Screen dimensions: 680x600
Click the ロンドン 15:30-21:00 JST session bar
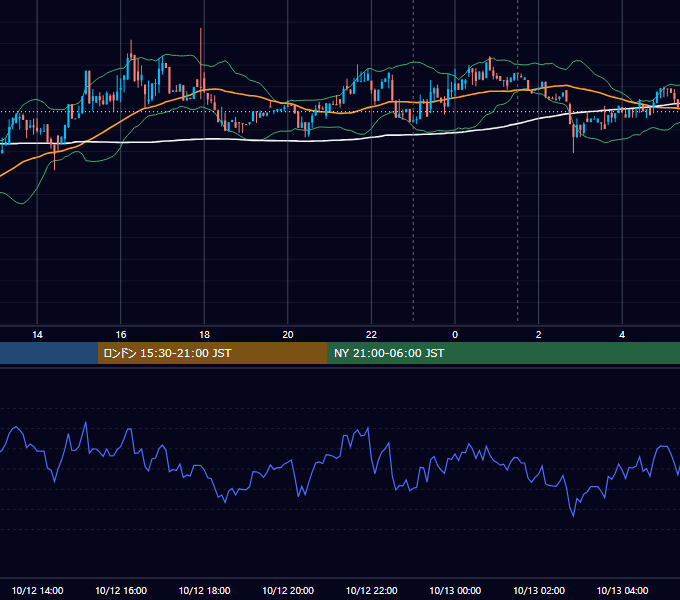pyautogui.click(x=212, y=353)
